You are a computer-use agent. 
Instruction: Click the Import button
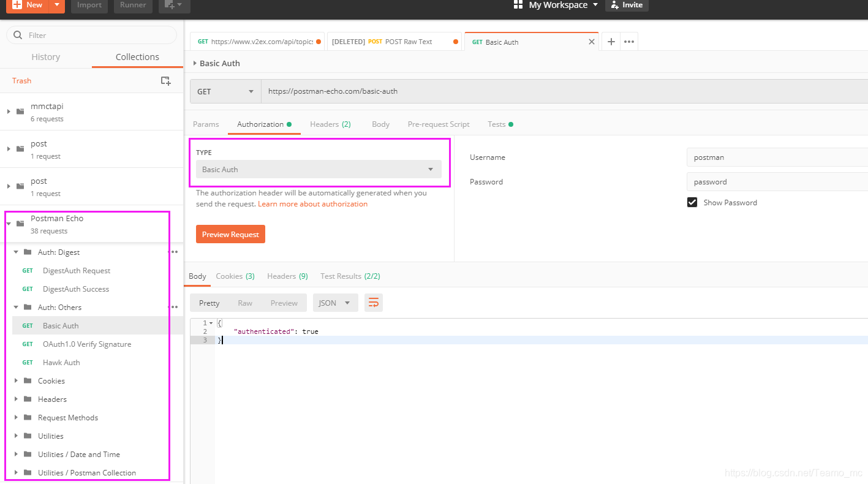[89, 5]
